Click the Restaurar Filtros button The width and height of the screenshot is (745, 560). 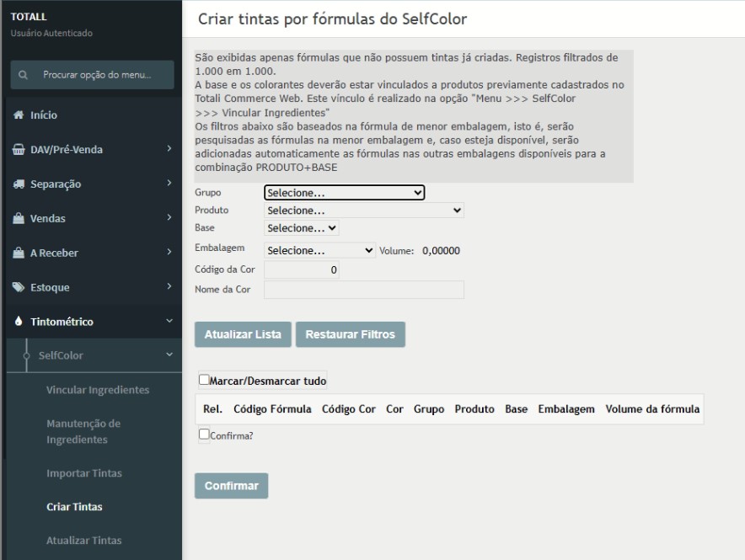(x=351, y=334)
